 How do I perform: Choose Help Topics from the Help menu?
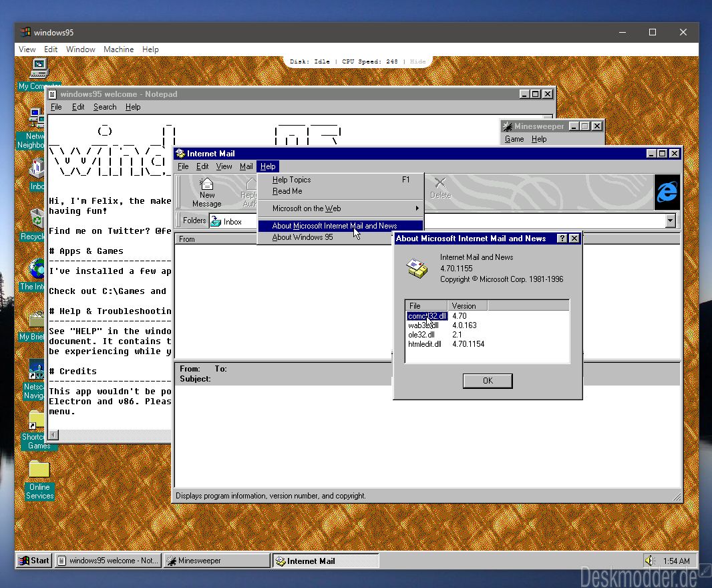tap(341, 180)
